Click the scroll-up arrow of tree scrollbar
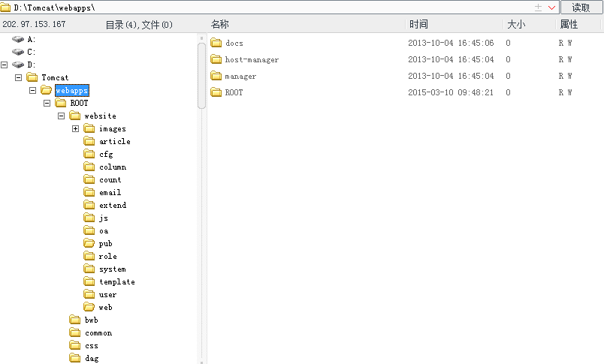The image size is (604, 364). [201, 38]
